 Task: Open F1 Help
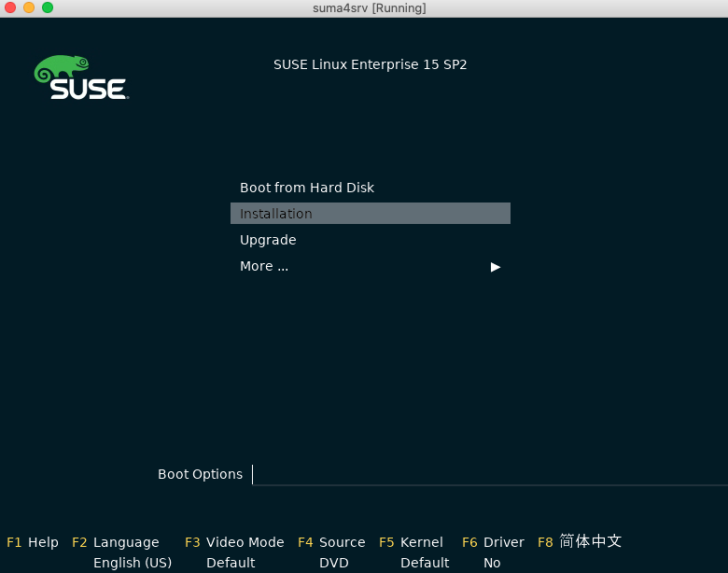point(33,542)
